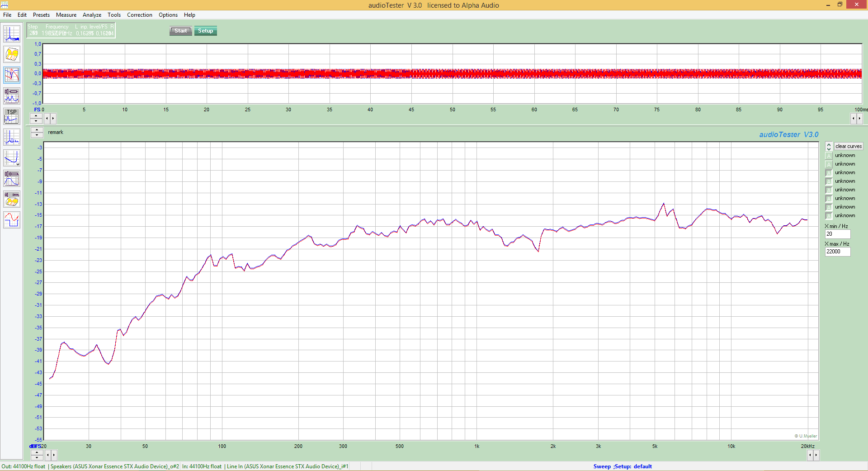Open the Presets menu
The height and width of the screenshot is (471, 868).
[41, 15]
